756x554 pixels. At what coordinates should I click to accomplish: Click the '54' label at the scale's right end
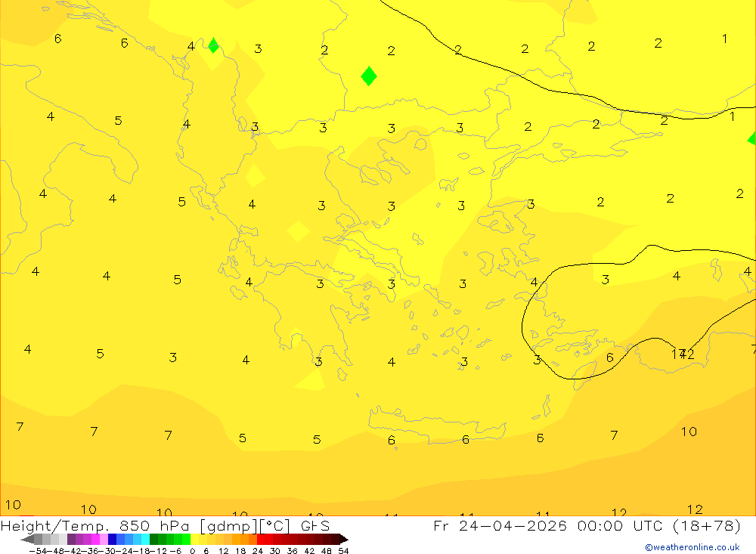tap(343, 551)
